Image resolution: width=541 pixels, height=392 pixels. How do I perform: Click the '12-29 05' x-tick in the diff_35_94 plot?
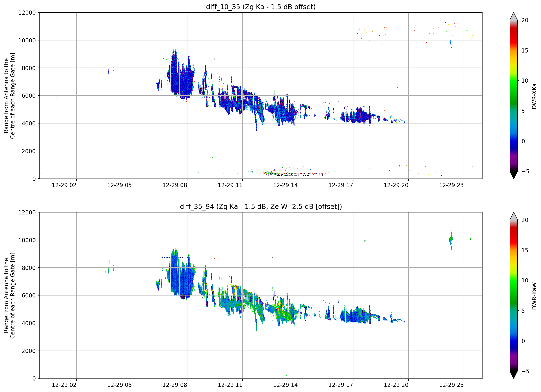pyautogui.click(x=120, y=385)
